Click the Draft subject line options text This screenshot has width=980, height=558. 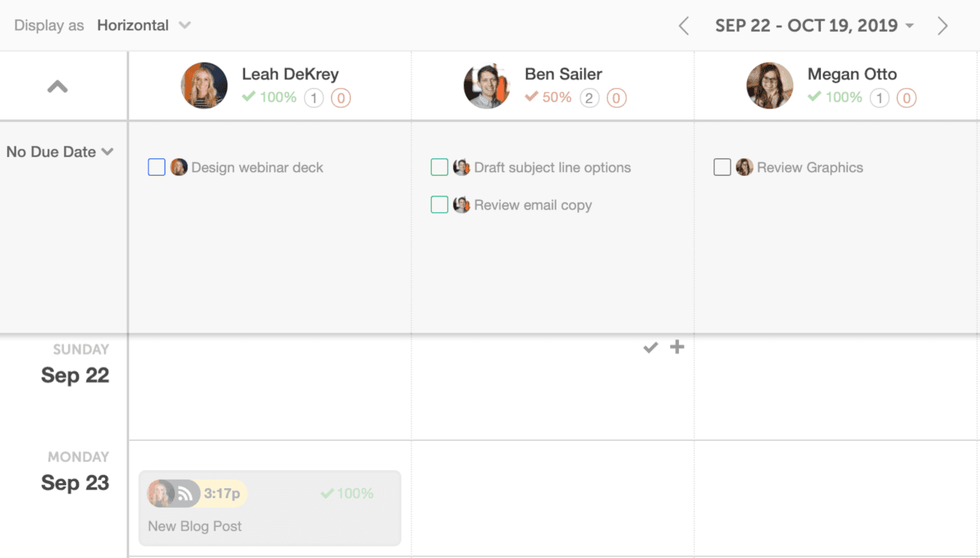tap(553, 168)
